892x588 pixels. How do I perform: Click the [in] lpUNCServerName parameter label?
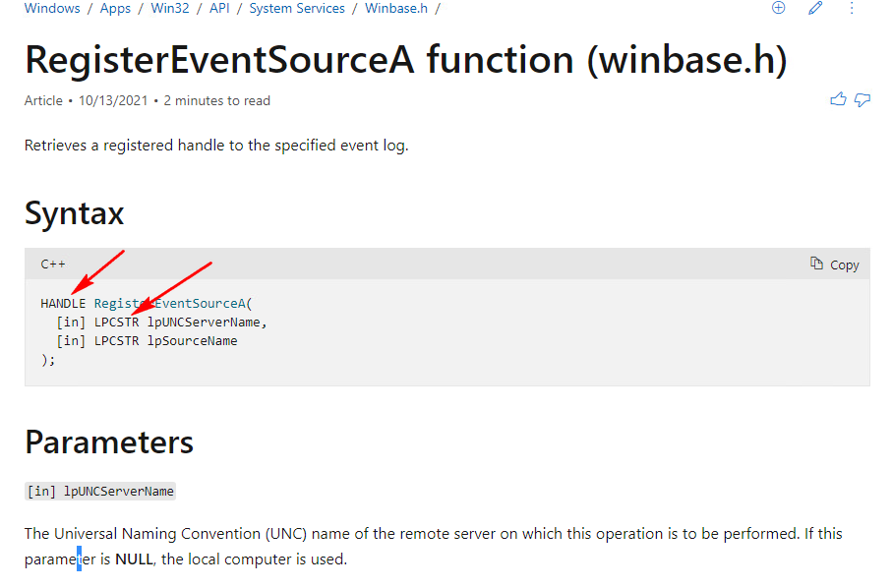[100, 492]
